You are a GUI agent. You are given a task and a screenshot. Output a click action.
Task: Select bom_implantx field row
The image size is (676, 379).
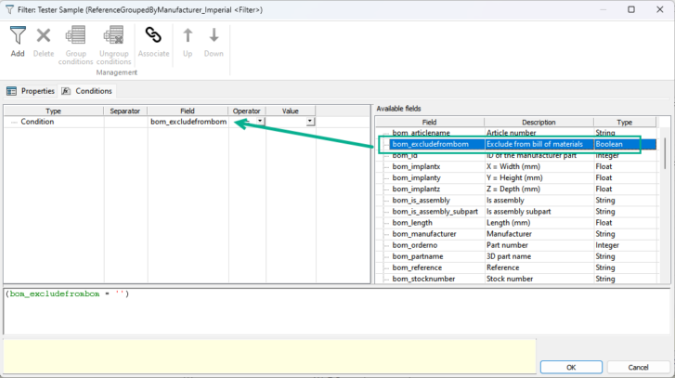point(517,166)
